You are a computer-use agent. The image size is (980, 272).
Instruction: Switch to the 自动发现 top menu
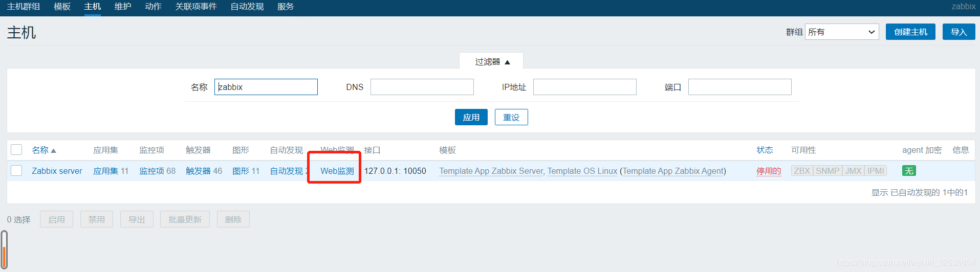point(247,7)
